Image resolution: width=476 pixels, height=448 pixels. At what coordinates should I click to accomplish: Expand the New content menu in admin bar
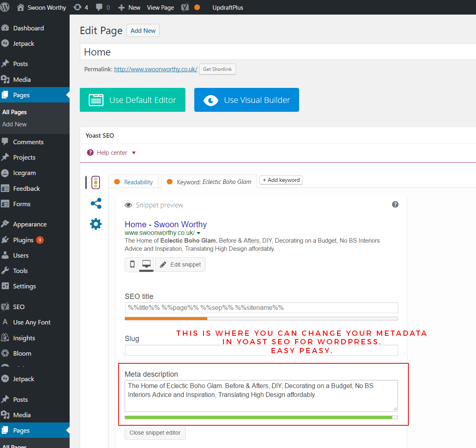(129, 7)
